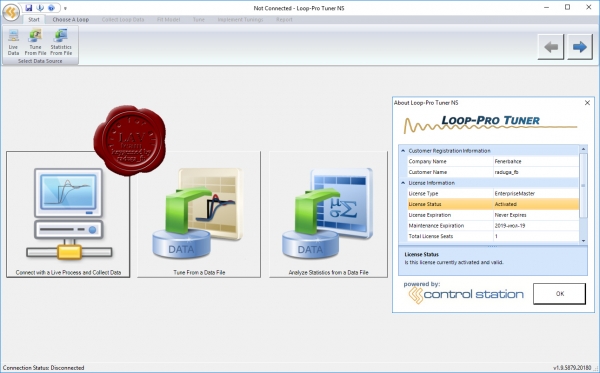Screen dimensions: 600x373
Task: Click the back arrow navigation button
Action: tap(551, 47)
